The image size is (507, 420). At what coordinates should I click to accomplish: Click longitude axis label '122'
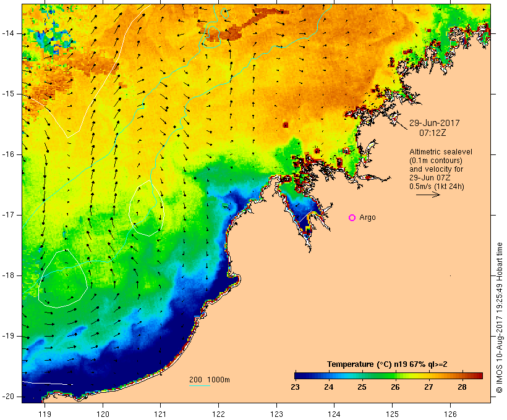[219, 414]
